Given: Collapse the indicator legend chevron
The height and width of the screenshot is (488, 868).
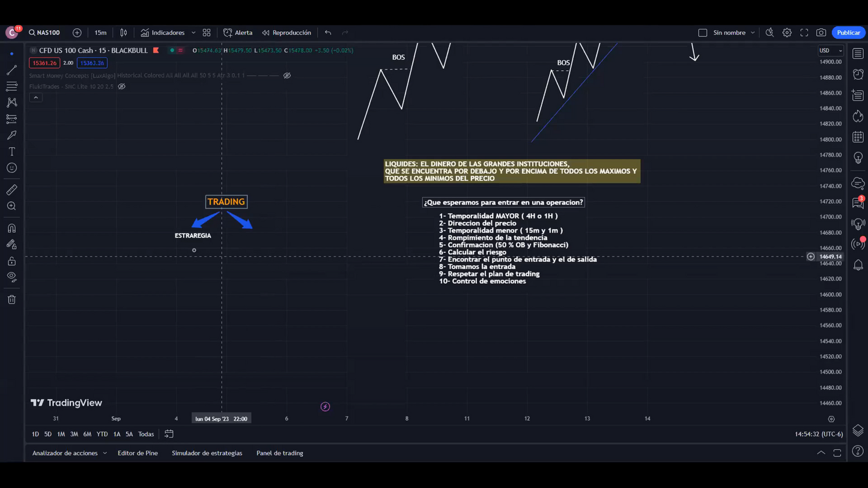Looking at the screenshot, I should [x=36, y=97].
